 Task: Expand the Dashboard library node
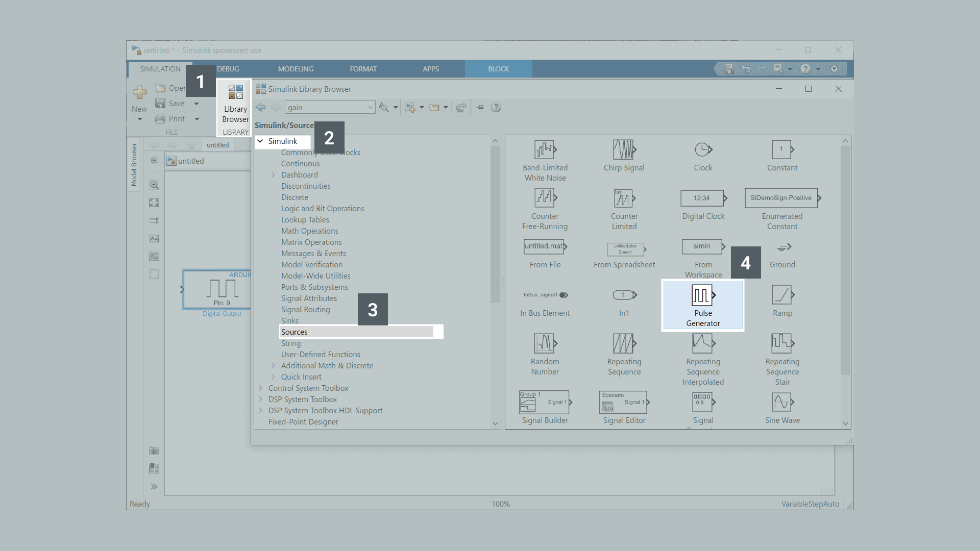click(273, 175)
